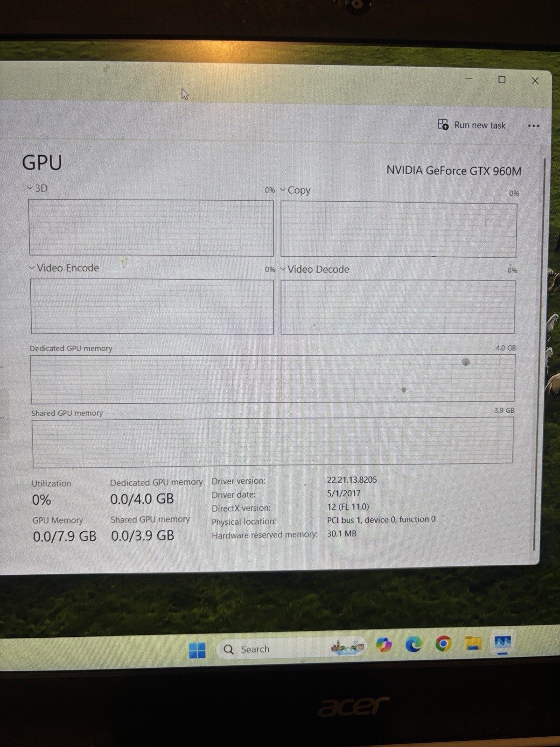
Task: Close the Task Manager window
Action: pyautogui.click(x=535, y=81)
